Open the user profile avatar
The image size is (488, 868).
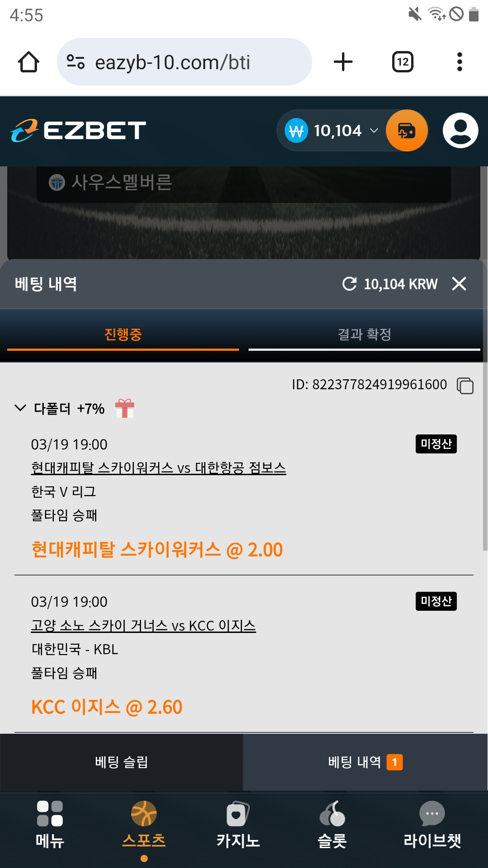coord(460,131)
